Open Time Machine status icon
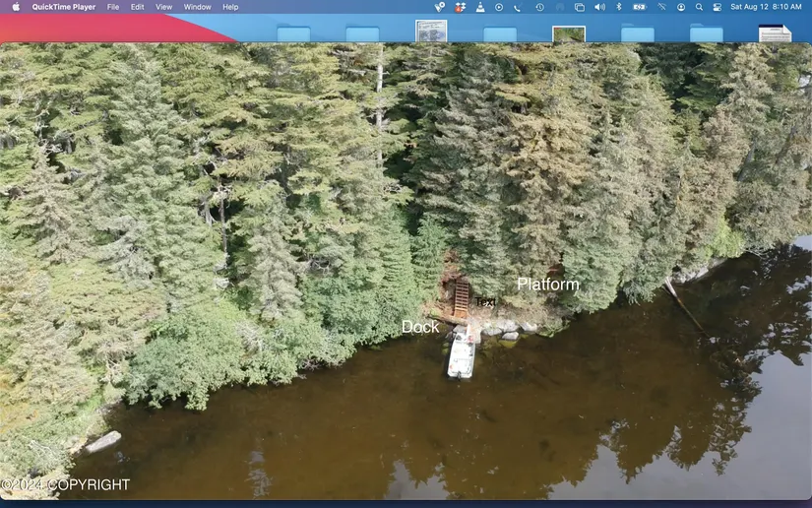 539,7
